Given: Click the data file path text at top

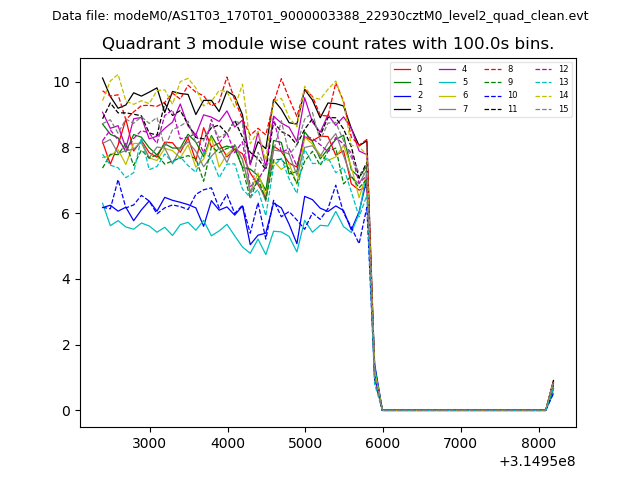Looking at the screenshot, I should [x=320, y=16].
